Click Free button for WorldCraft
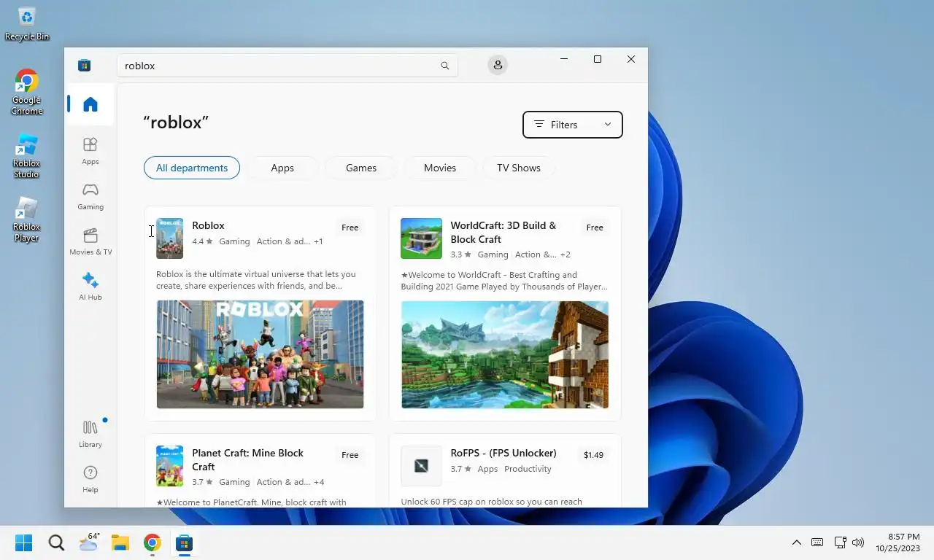The height and width of the screenshot is (560, 934). coord(595,227)
